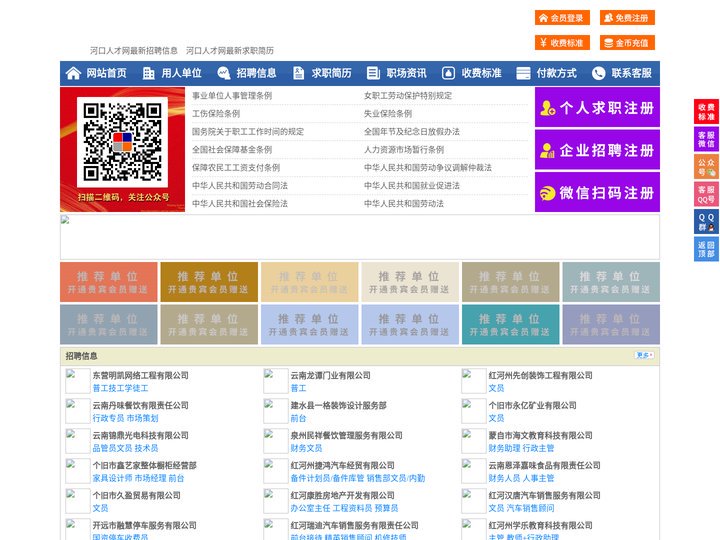Click the chat icon beside 招聘信息
The width and height of the screenshot is (720, 540).
(224, 73)
